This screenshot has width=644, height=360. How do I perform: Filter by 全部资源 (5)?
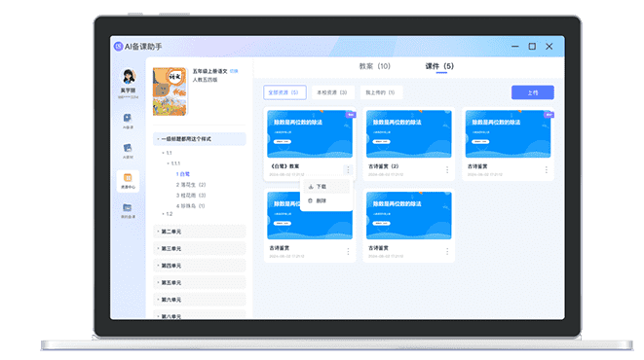284,92
